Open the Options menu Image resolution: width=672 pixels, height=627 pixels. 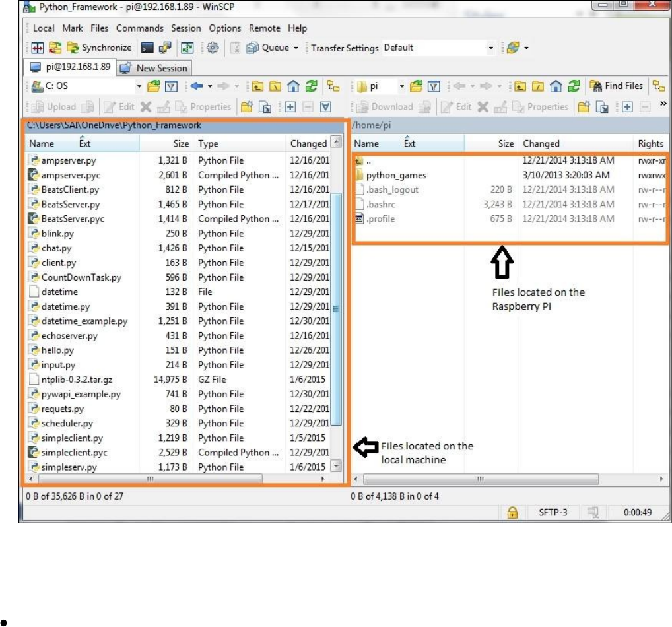point(225,28)
